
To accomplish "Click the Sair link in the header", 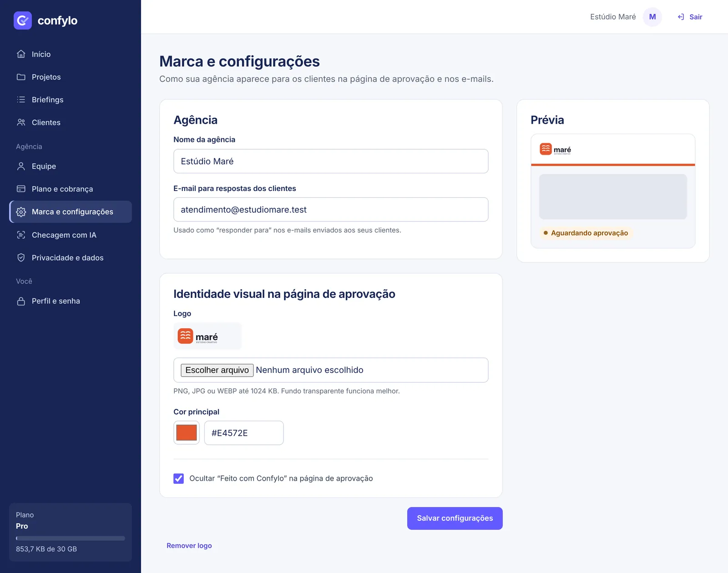I will click(x=690, y=17).
